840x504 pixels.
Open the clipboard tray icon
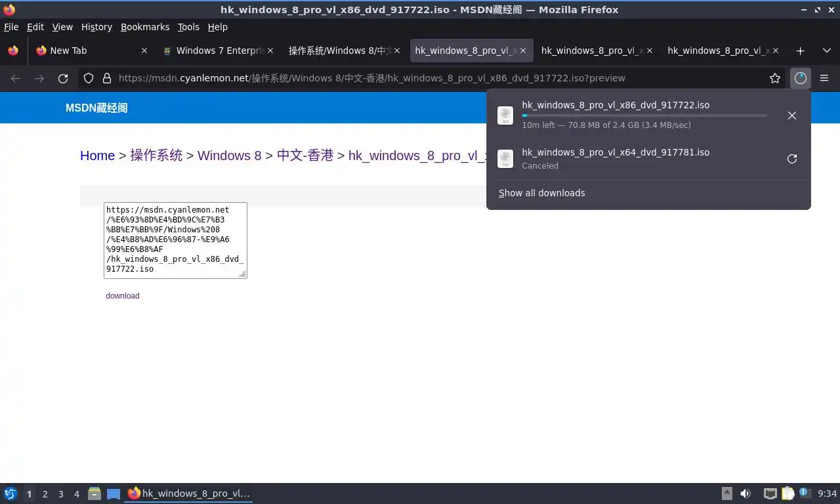tap(787, 493)
